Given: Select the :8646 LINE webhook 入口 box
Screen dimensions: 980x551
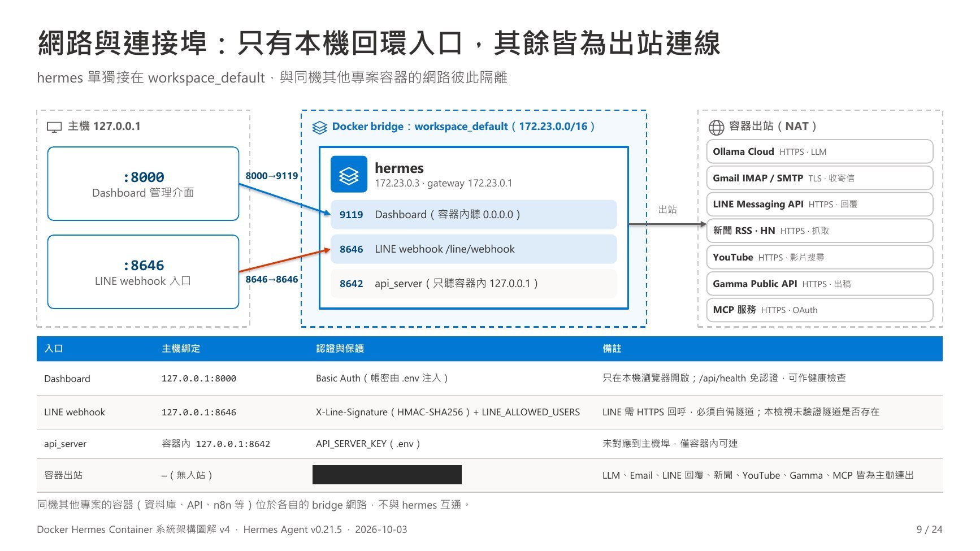Looking at the screenshot, I should pos(143,272).
